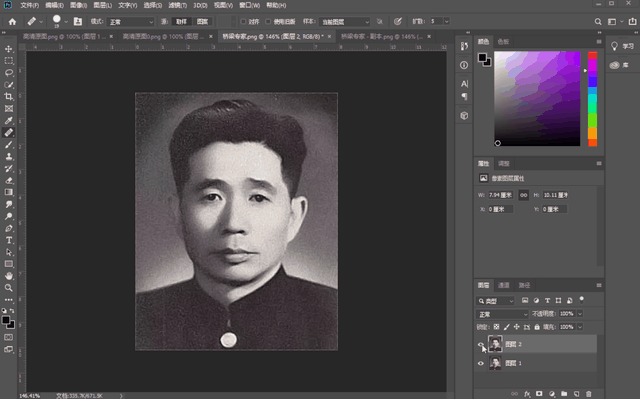This screenshot has height=399, width=640.
Task: Toggle link width and height icon
Action: click(x=523, y=195)
